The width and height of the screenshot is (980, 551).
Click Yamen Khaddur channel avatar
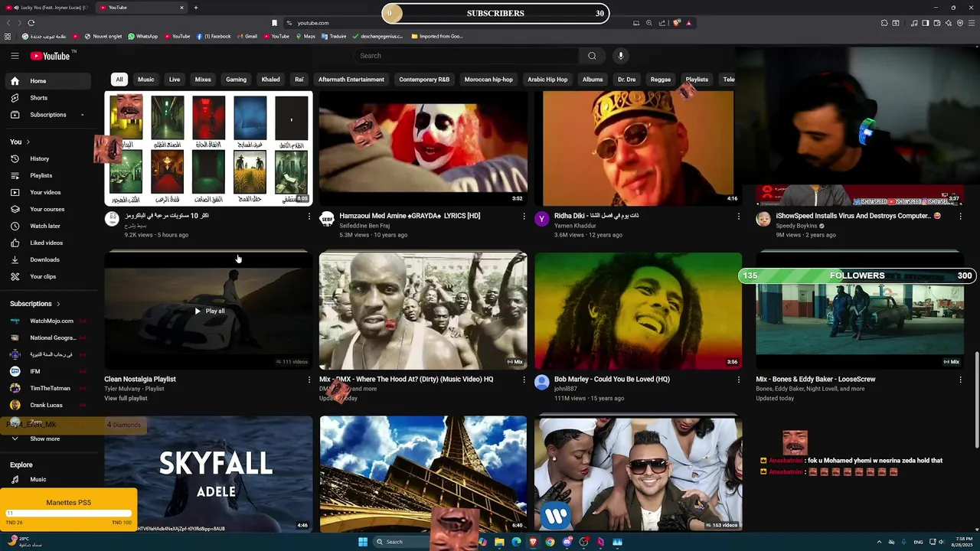pyautogui.click(x=541, y=220)
